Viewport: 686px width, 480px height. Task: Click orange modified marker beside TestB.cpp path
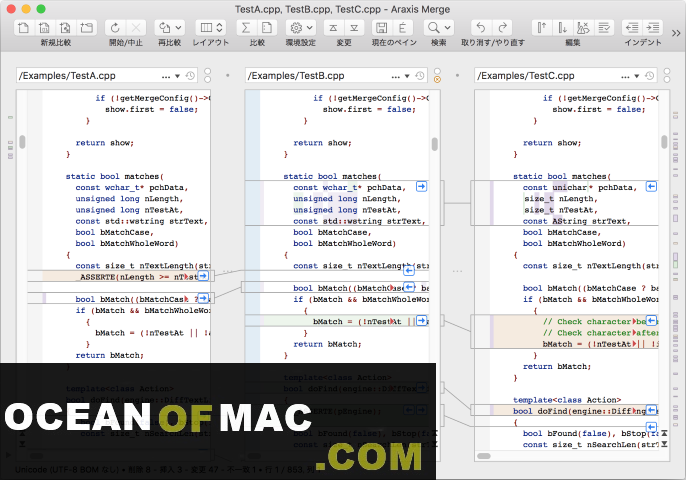[x=437, y=80]
